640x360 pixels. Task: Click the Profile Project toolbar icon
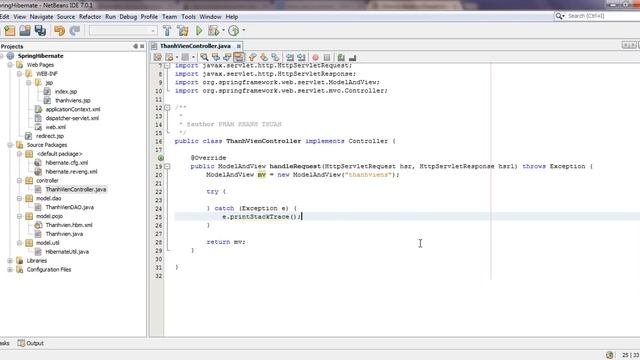[233, 31]
